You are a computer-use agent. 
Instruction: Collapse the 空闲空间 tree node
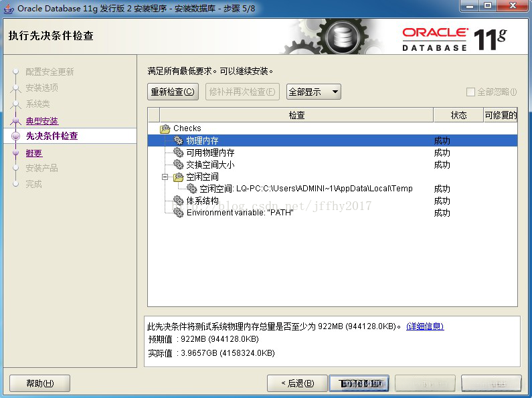point(165,177)
